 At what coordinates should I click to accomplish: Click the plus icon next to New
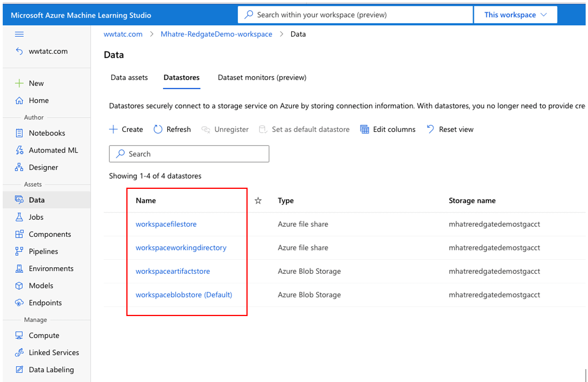pos(19,83)
